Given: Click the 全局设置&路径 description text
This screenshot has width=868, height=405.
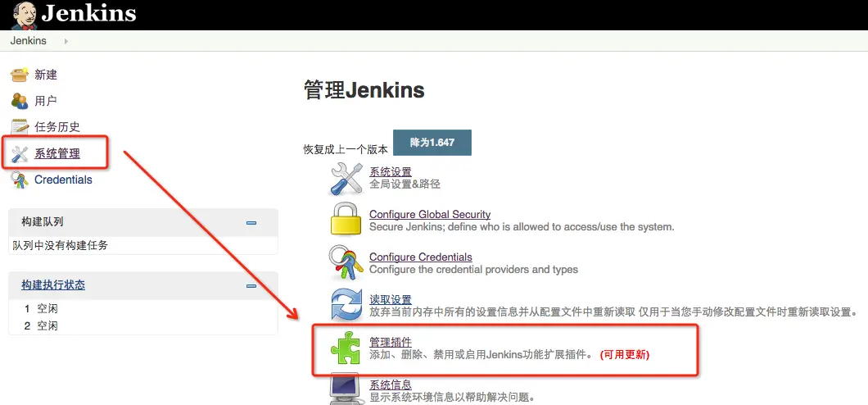Looking at the screenshot, I should [x=405, y=184].
